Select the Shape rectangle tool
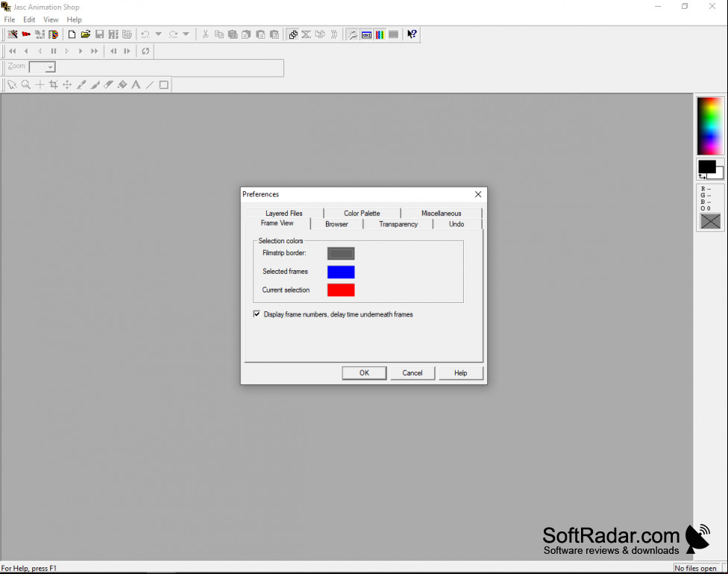 pos(164,84)
